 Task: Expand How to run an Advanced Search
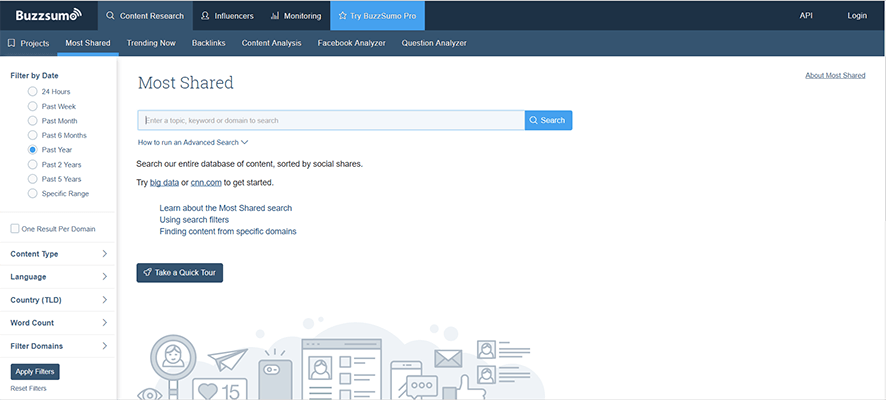tap(193, 143)
